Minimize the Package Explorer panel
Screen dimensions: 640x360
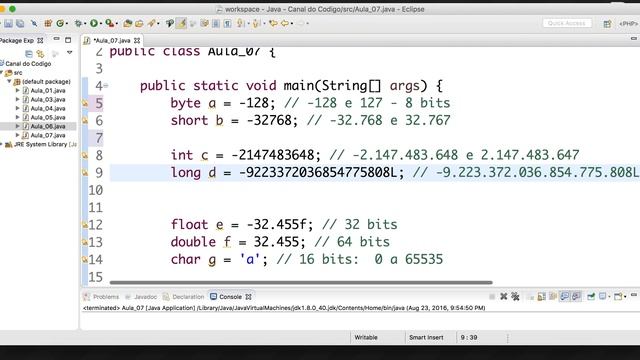pos(57,39)
